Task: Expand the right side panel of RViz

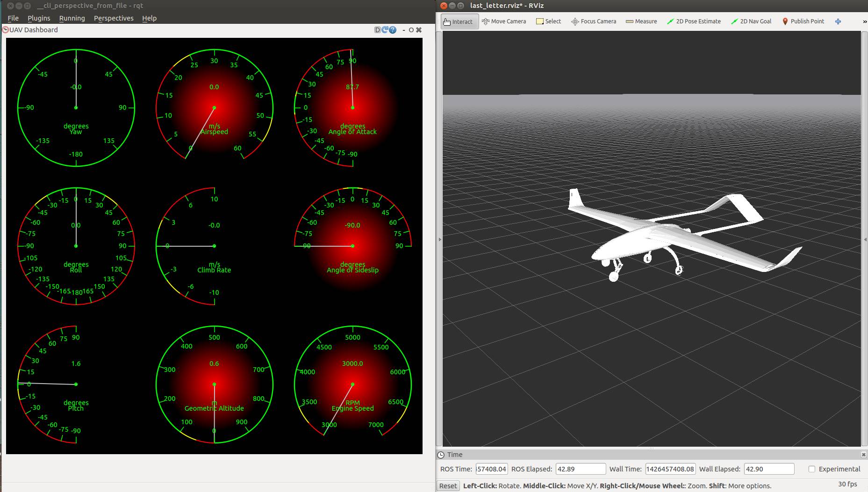Action: coord(864,239)
